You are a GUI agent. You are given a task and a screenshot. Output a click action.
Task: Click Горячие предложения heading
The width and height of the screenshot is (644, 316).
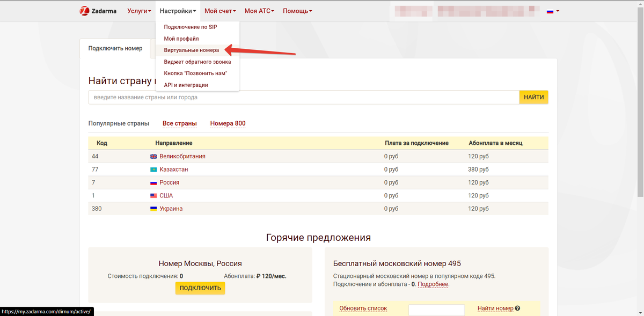318,237
